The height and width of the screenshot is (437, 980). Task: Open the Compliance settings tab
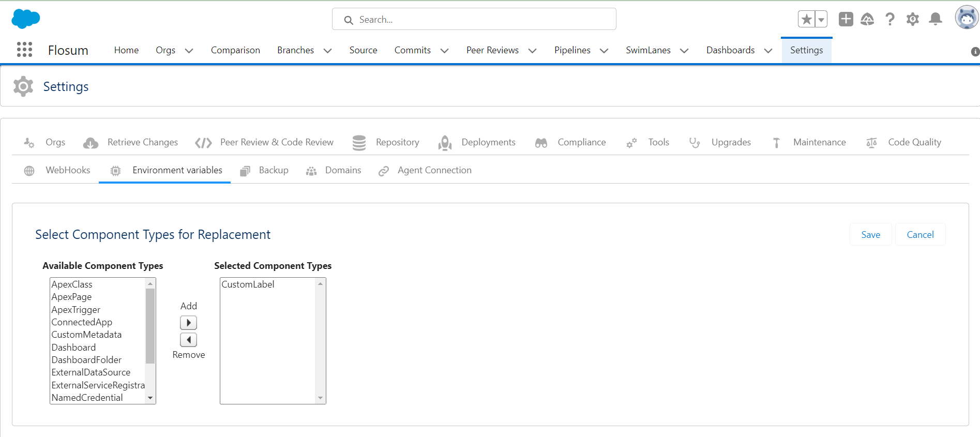(570, 142)
